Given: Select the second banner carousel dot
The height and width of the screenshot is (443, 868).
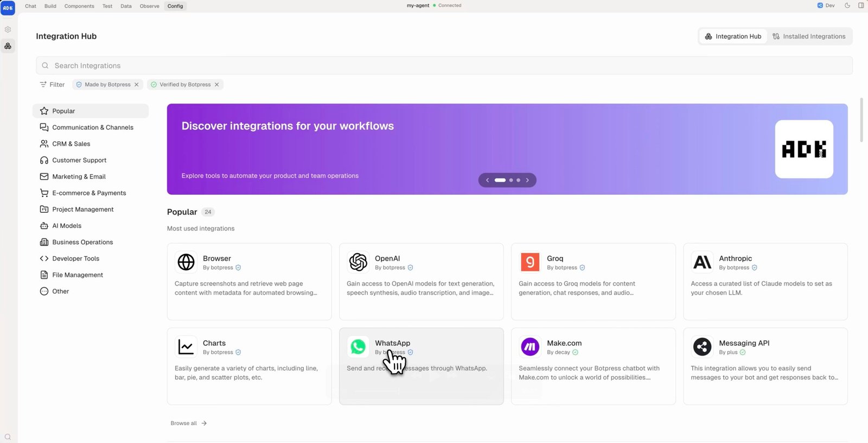Looking at the screenshot, I should (x=511, y=180).
